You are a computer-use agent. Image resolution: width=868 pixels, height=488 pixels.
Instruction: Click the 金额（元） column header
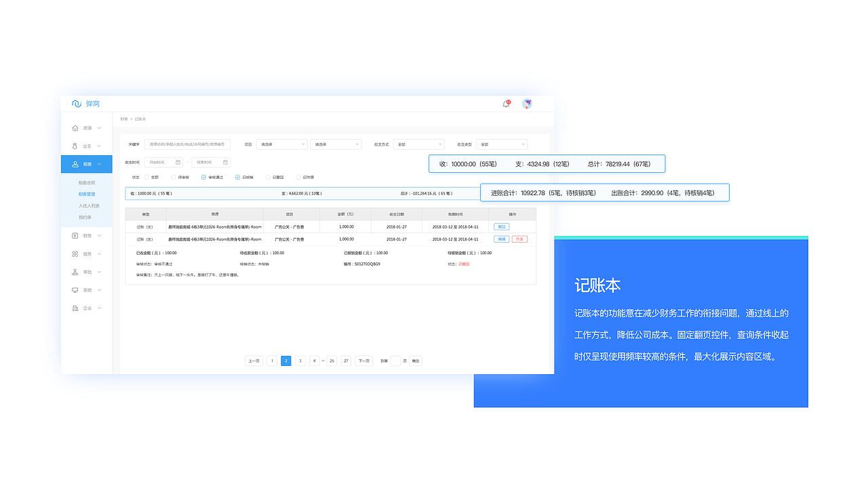347,214
